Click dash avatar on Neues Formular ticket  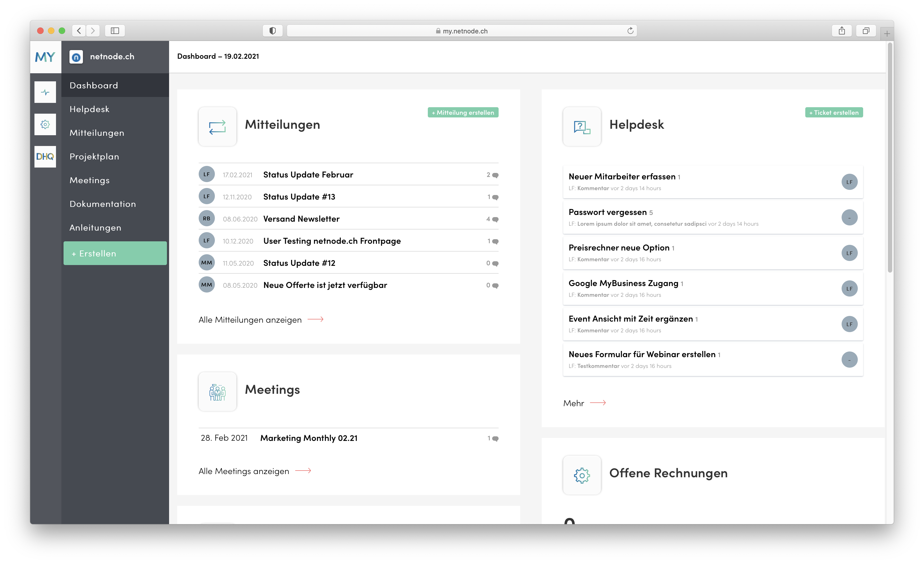click(849, 360)
